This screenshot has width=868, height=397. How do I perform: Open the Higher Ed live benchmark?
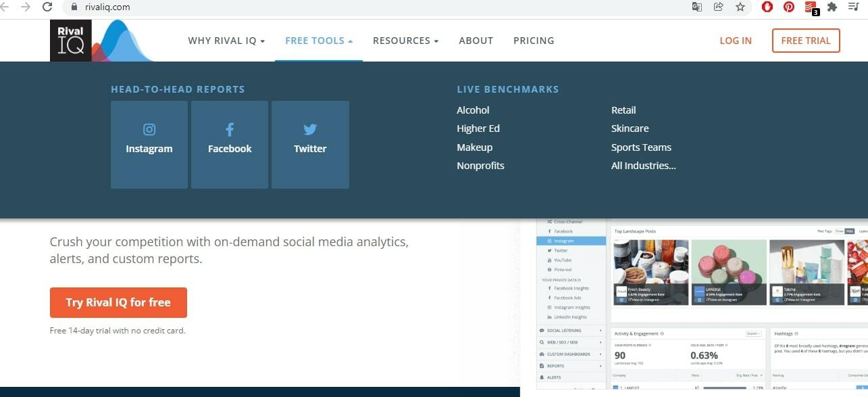coord(478,129)
